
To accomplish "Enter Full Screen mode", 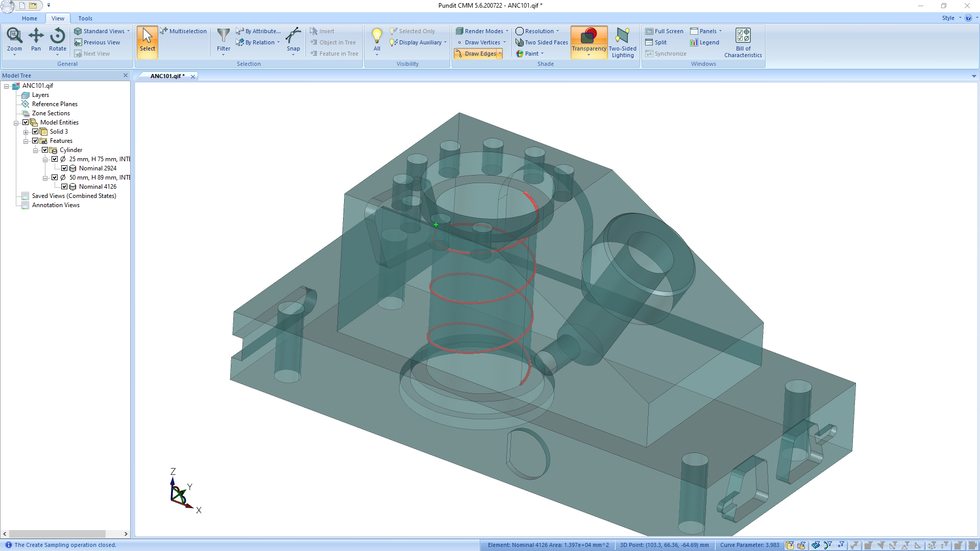I will (664, 31).
